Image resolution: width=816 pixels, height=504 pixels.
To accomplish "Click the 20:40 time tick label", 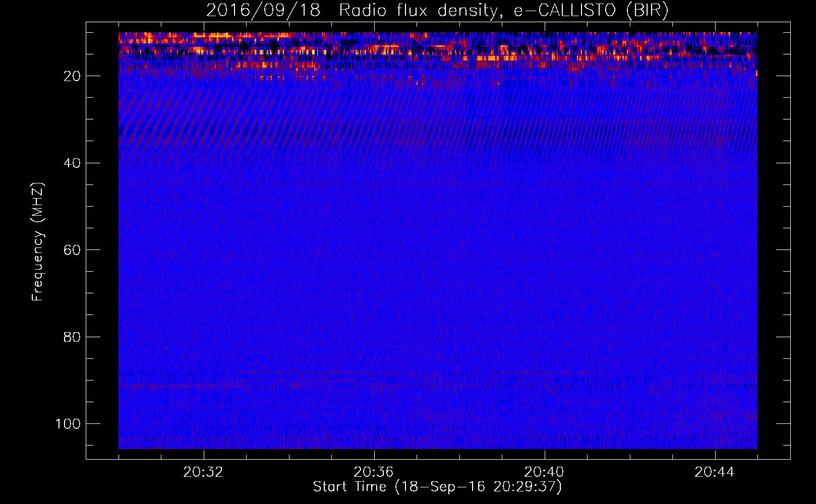I will [x=544, y=472].
